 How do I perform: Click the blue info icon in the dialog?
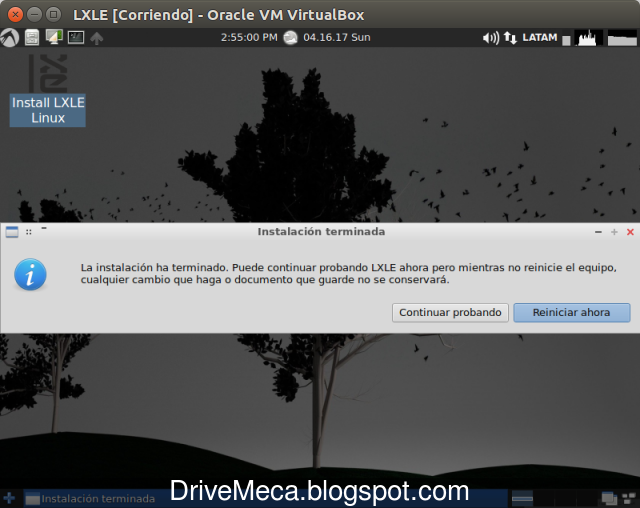coord(30,274)
